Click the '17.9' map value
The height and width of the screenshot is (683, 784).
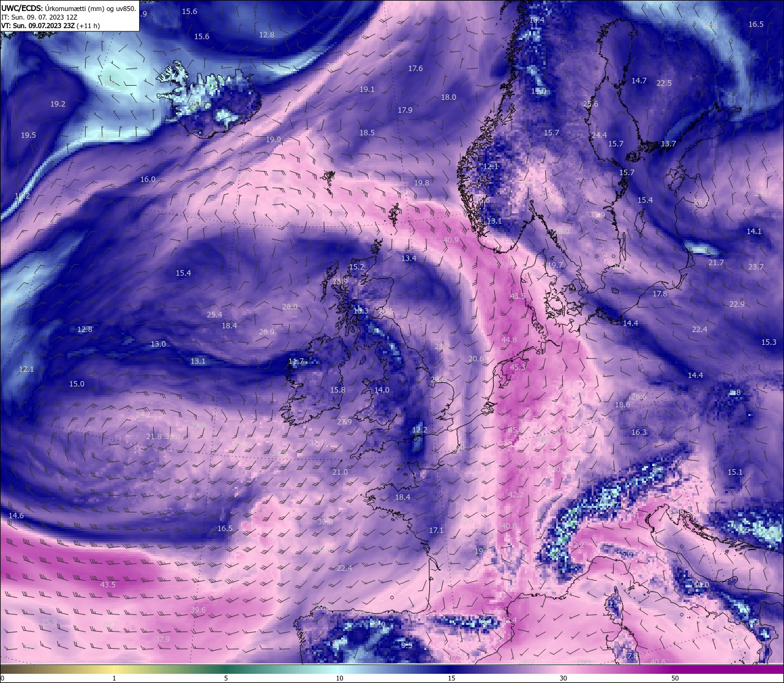point(405,110)
